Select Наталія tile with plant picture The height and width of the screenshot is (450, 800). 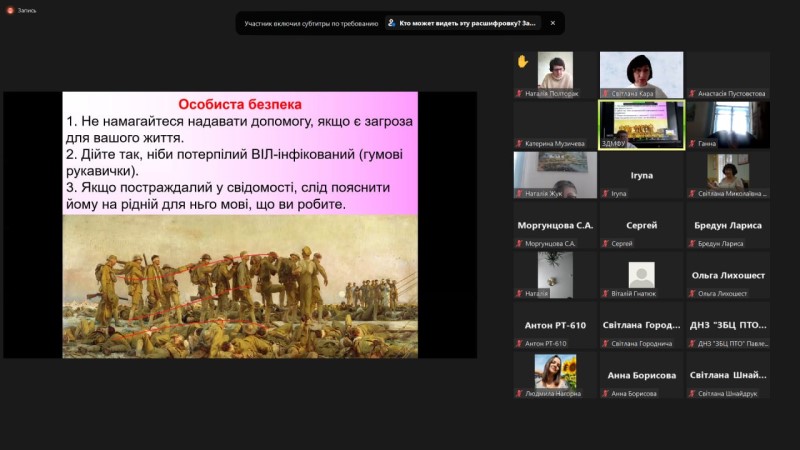coord(555,274)
